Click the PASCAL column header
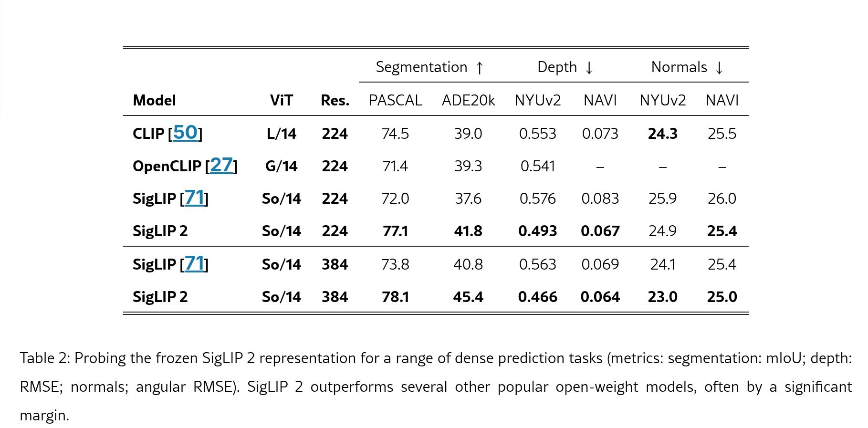 pos(395,100)
